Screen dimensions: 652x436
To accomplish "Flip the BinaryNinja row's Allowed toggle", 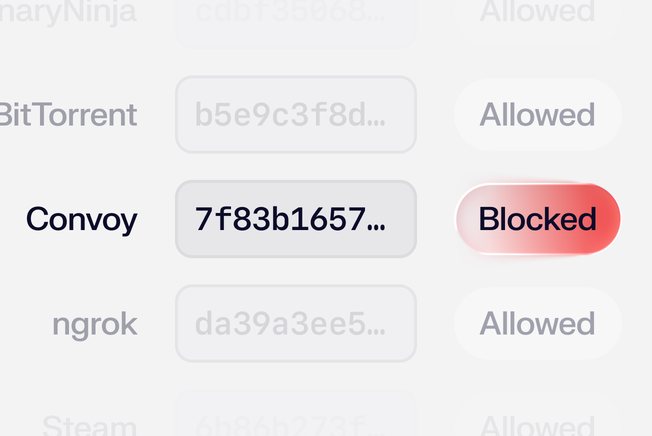I will 538,12.
